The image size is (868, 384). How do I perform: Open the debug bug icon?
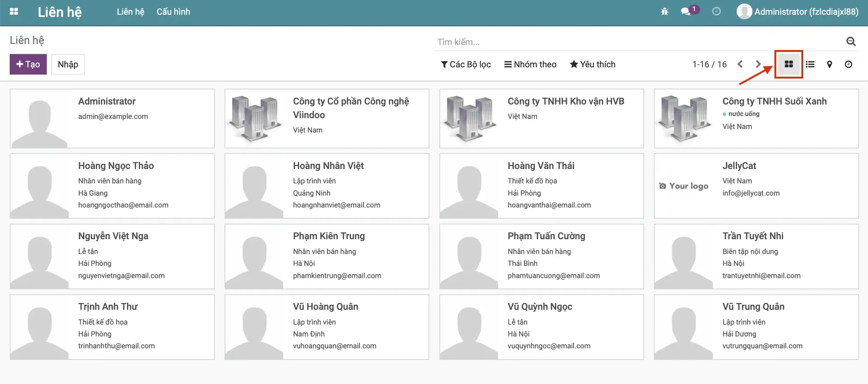(665, 12)
